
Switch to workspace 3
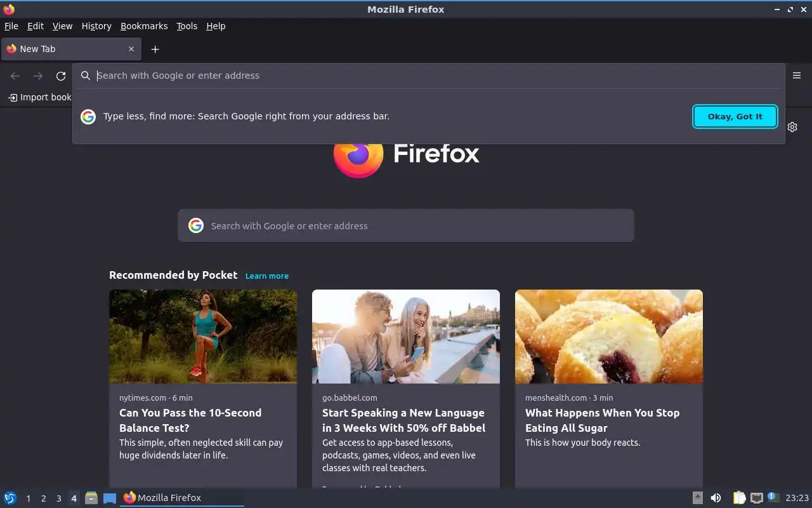(x=58, y=498)
